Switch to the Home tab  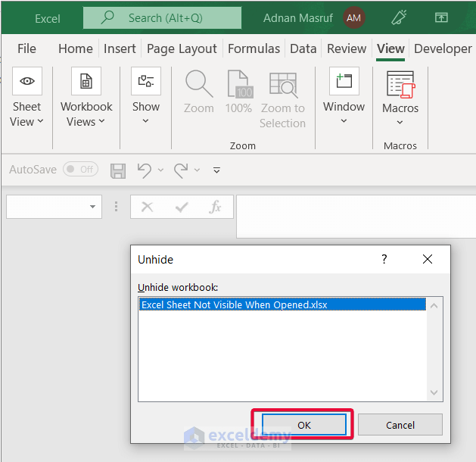click(x=76, y=48)
